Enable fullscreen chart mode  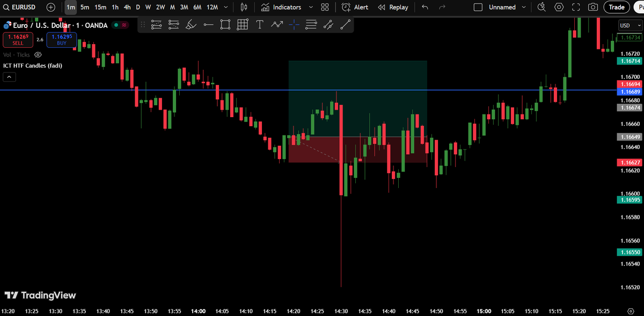click(576, 7)
